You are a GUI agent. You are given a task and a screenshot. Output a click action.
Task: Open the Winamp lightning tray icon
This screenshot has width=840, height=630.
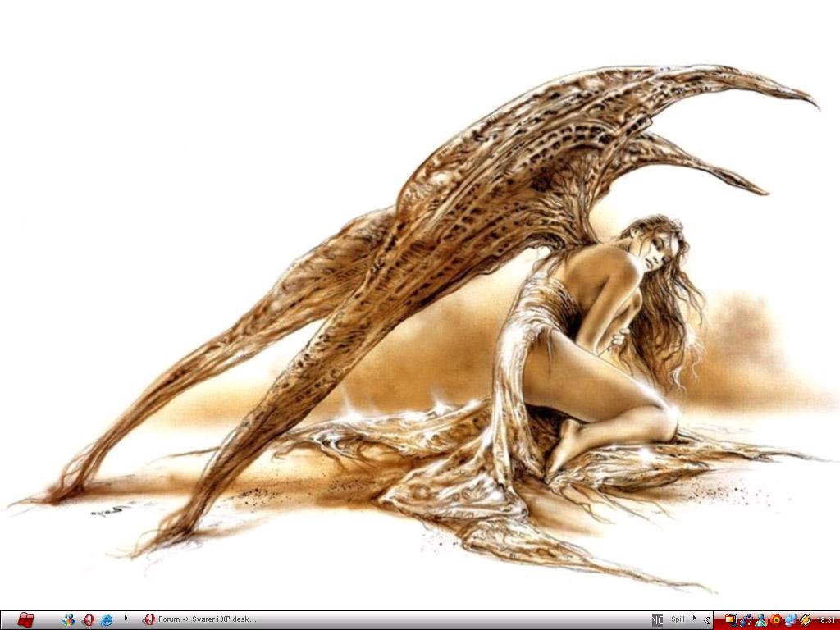pos(806,620)
